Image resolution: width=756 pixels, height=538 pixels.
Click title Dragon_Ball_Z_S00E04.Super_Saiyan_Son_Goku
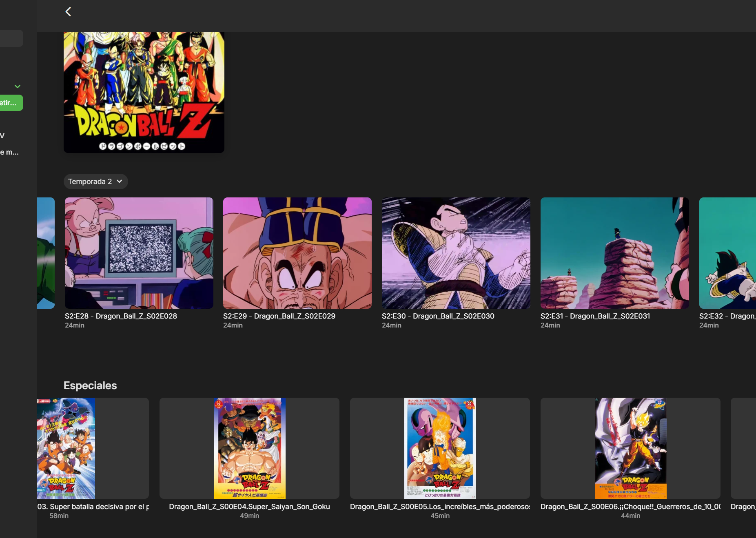249,507
